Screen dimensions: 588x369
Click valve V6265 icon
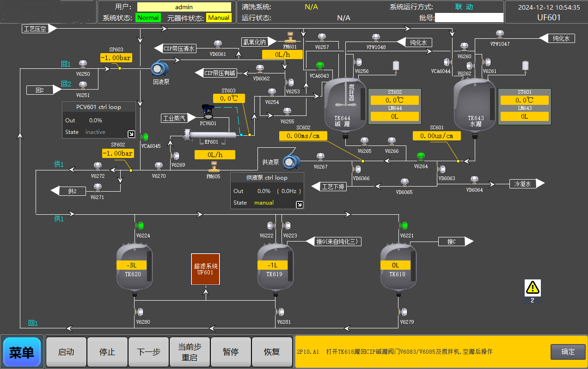(364, 142)
